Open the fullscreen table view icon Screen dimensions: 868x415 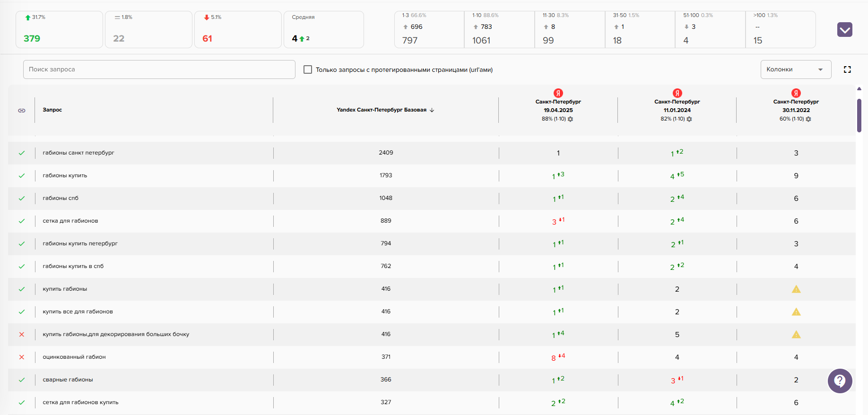tap(847, 69)
